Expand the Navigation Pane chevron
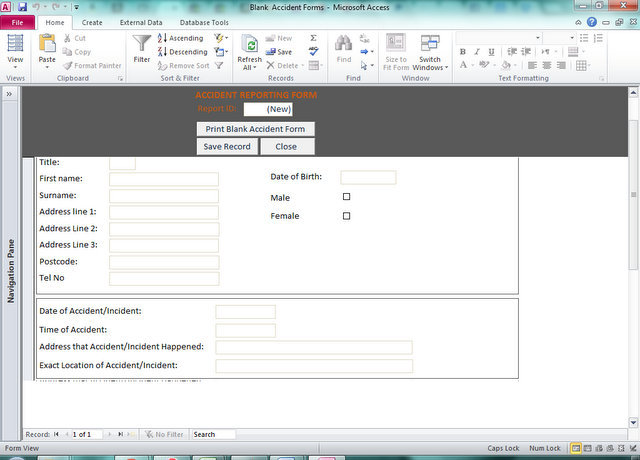The image size is (640, 460). coord(9,94)
